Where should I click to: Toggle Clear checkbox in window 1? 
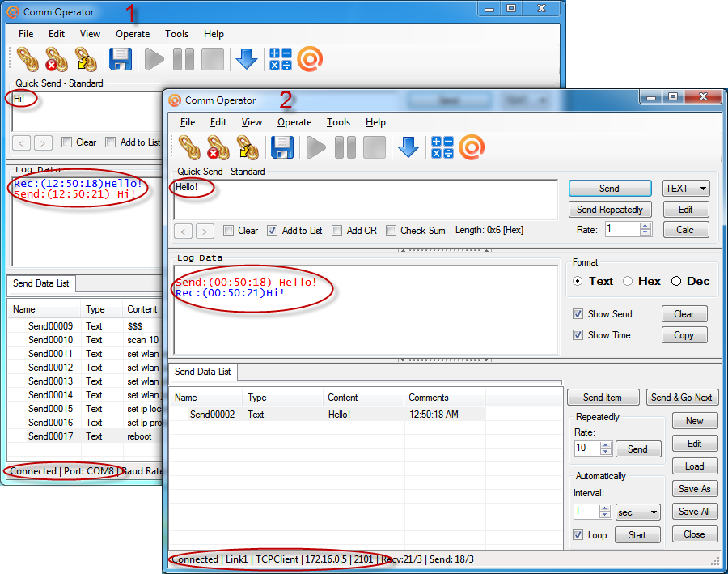(67, 142)
